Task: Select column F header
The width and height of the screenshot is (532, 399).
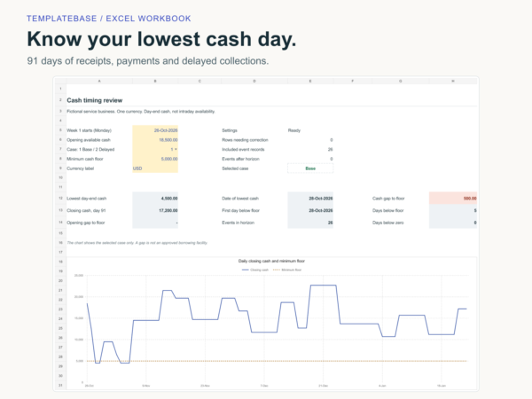Action: pyautogui.click(x=353, y=81)
